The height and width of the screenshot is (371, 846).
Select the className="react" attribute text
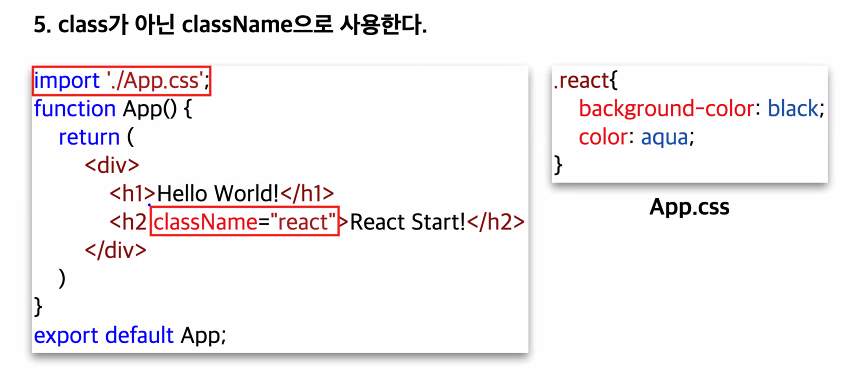pyautogui.click(x=244, y=222)
